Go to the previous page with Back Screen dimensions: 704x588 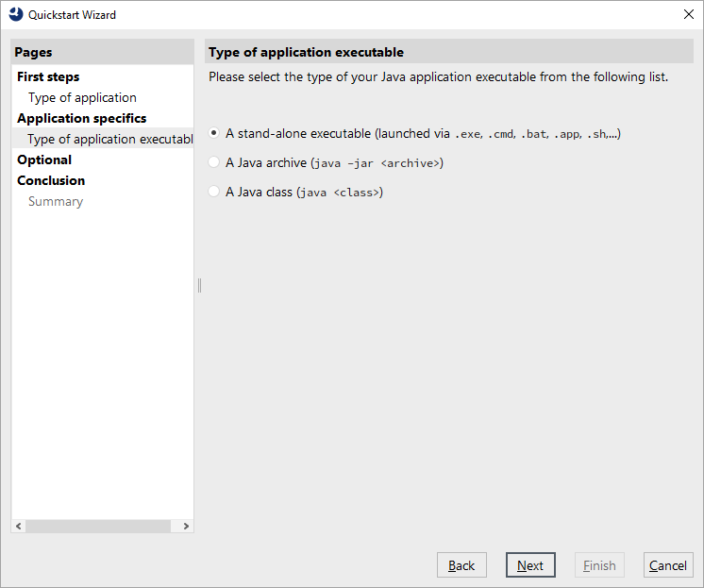coord(461,565)
